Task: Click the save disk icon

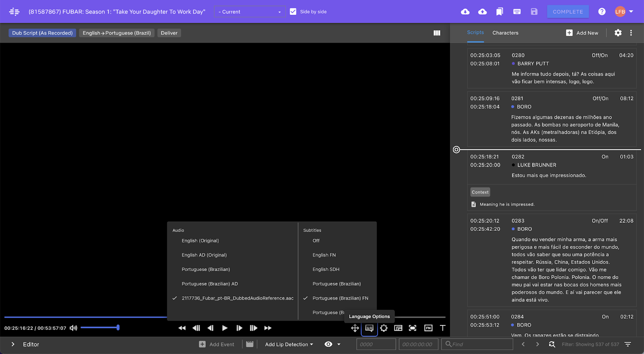Action: [x=534, y=12]
